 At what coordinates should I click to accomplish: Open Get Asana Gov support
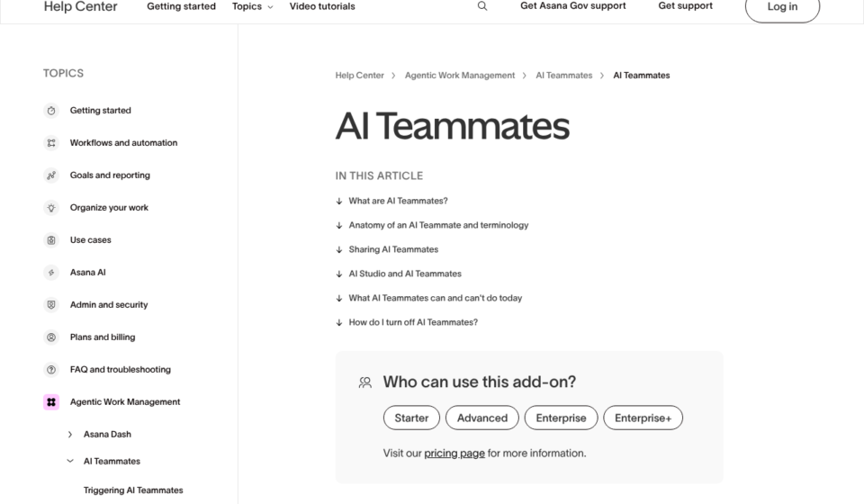click(573, 6)
